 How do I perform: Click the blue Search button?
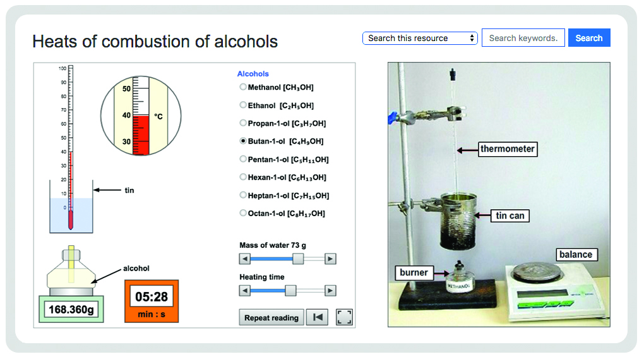pos(589,38)
